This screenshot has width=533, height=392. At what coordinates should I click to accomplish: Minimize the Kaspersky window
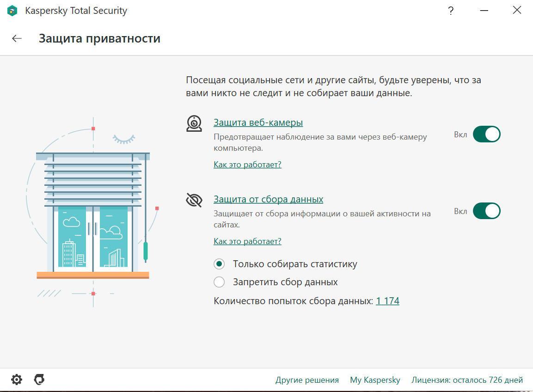[x=484, y=11]
